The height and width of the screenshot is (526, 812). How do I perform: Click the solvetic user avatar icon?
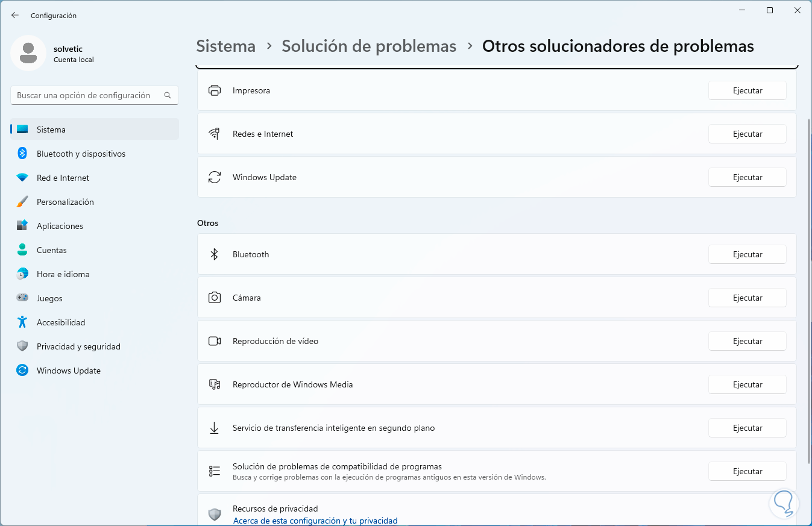coord(28,53)
